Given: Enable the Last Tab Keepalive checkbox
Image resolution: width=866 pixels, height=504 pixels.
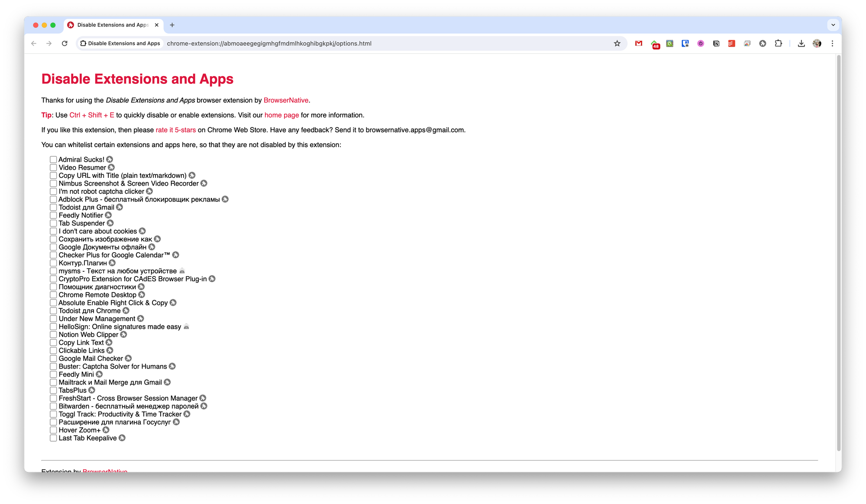Looking at the screenshot, I should (53, 438).
